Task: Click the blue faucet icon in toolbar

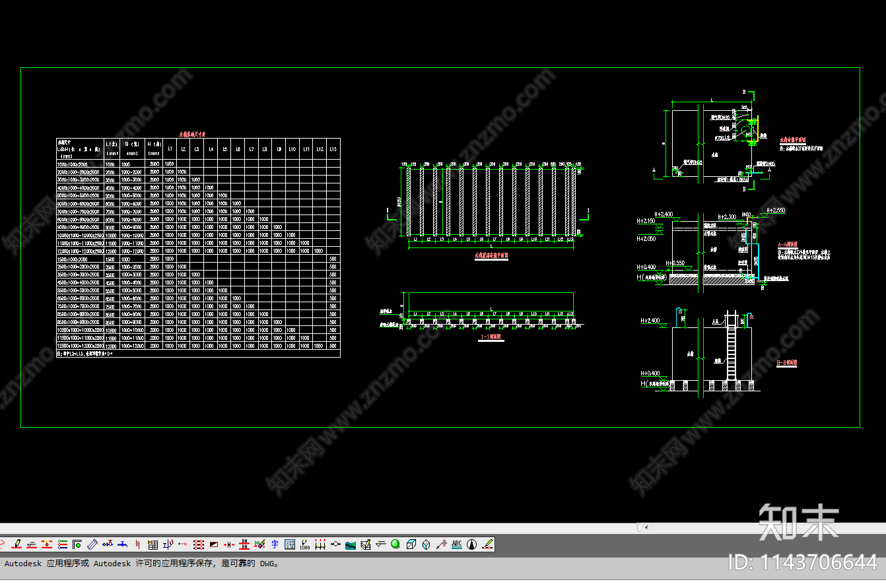Action: pyautogui.click(x=122, y=544)
